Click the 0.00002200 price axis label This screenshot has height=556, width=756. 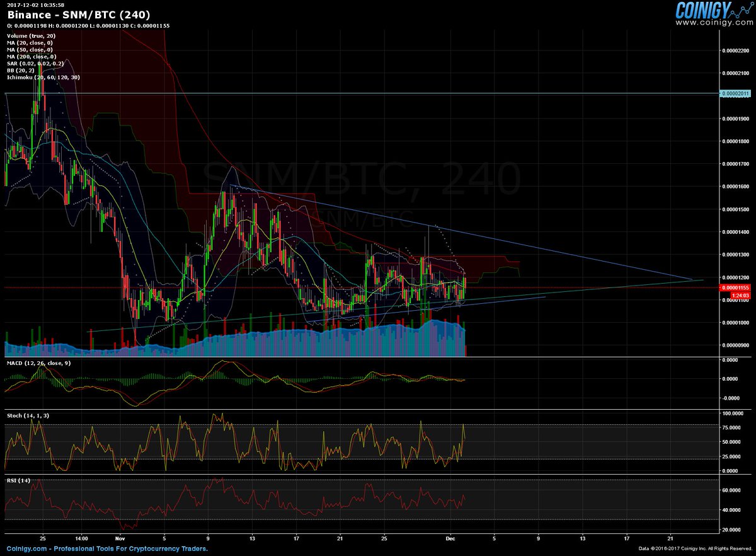click(x=736, y=50)
